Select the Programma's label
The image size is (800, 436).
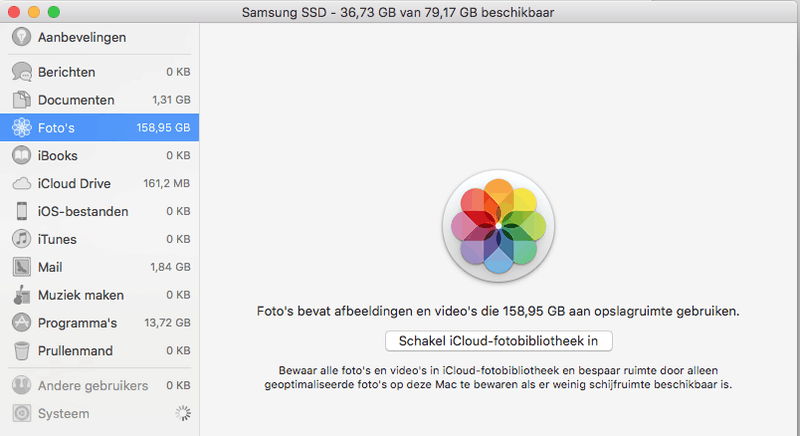(77, 323)
